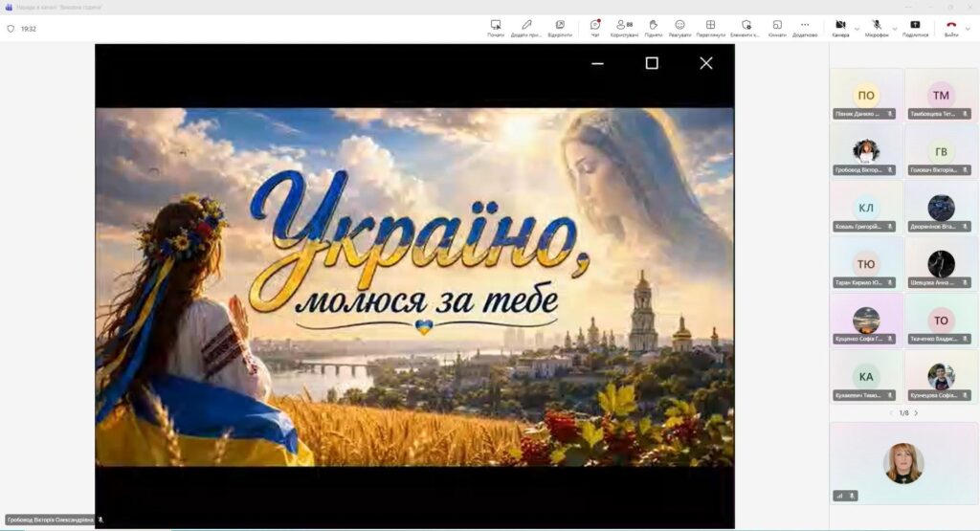980x531 pixels.
Task: Select the Кузнєцова Софія participant tile
Action: click(x=941, y=375)
